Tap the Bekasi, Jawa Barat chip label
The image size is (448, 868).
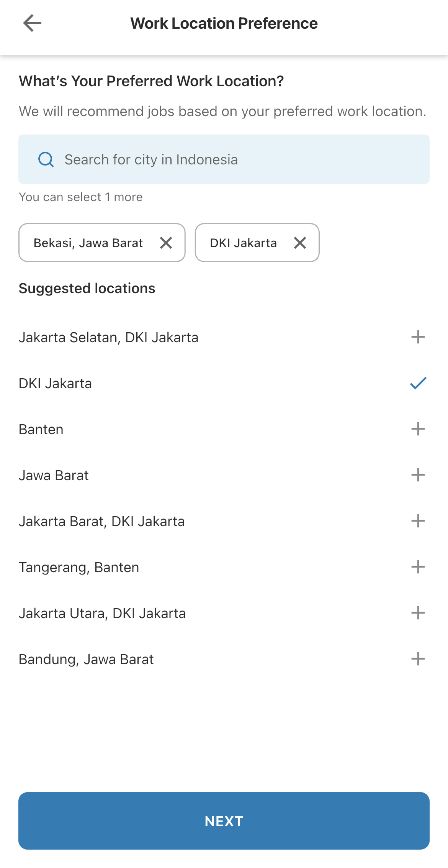pos(88,243)
